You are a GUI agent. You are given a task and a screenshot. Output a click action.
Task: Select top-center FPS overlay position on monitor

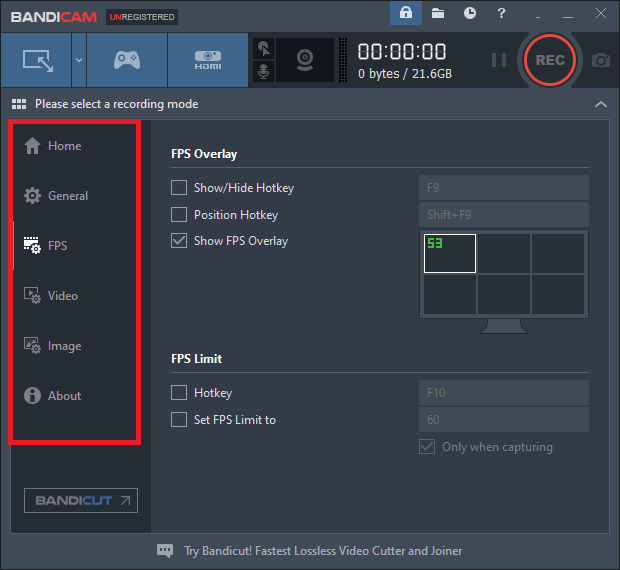point(504,254)
